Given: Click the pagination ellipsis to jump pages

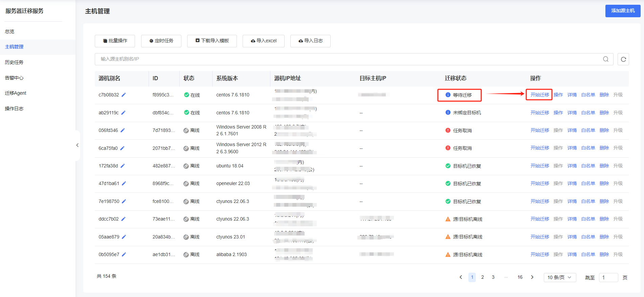Looking at the screenshot, I should coord(506,277).
